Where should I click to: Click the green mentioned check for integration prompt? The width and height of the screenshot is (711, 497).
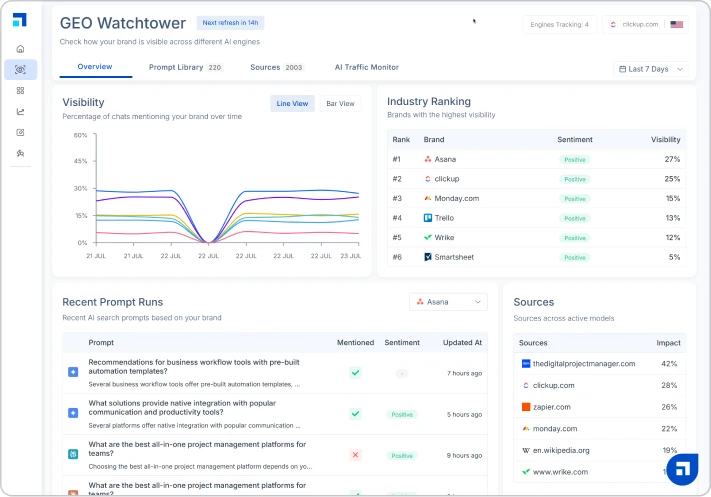[356, 414]
